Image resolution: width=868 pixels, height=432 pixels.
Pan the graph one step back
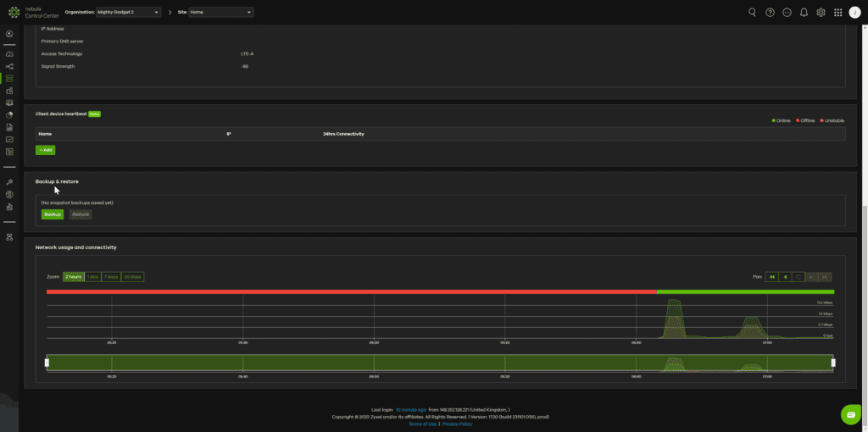click(x=787, y=277)
